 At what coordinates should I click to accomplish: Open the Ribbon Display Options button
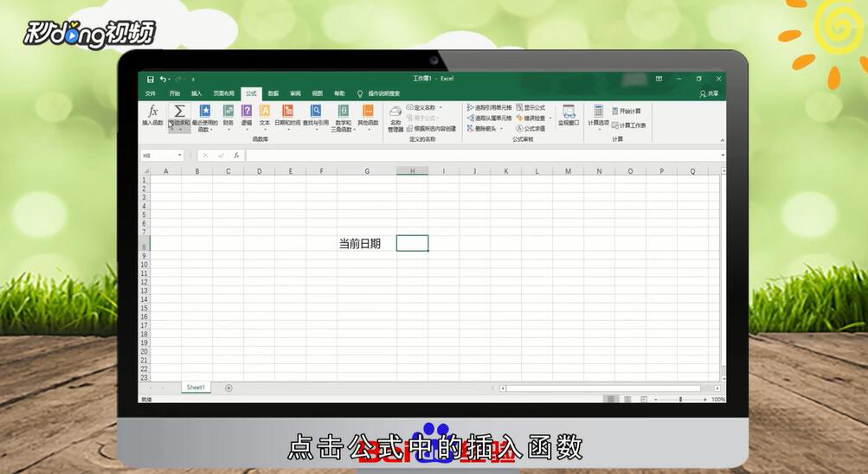click(659, 79)
